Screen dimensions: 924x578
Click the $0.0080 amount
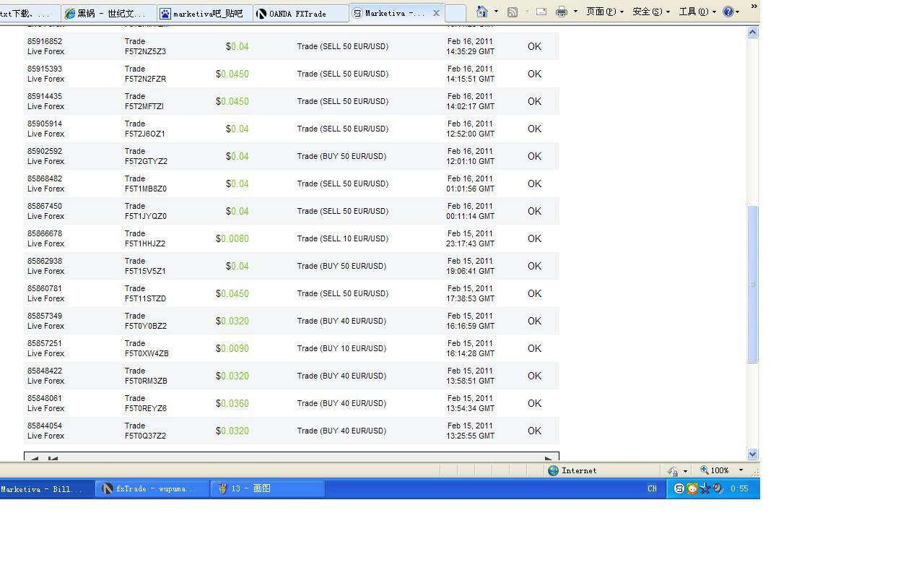click(x=232, y=238)
